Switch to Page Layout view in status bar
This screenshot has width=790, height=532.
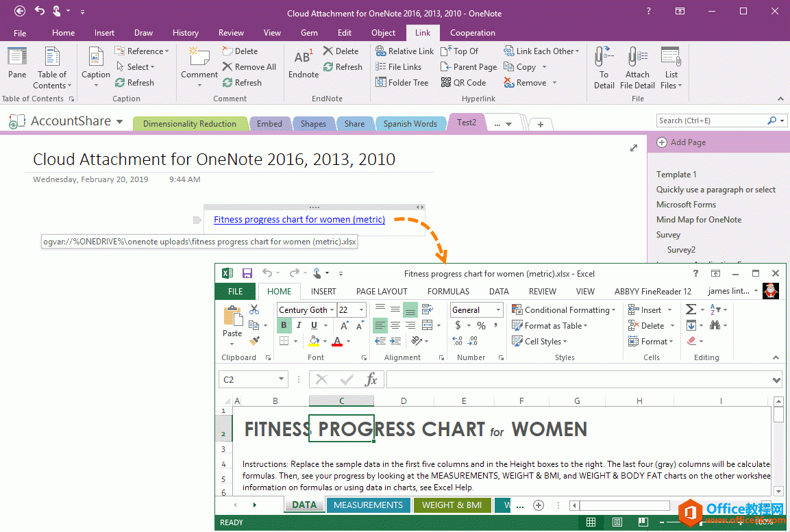[x=617, y=522]
